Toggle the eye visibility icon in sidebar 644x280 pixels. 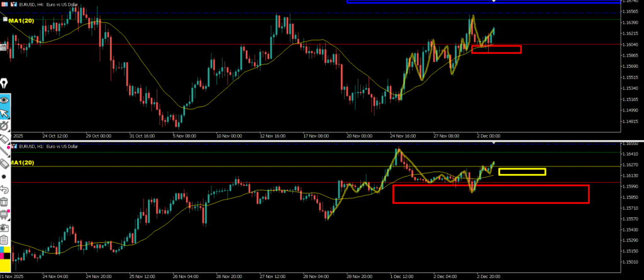point(4,99)
